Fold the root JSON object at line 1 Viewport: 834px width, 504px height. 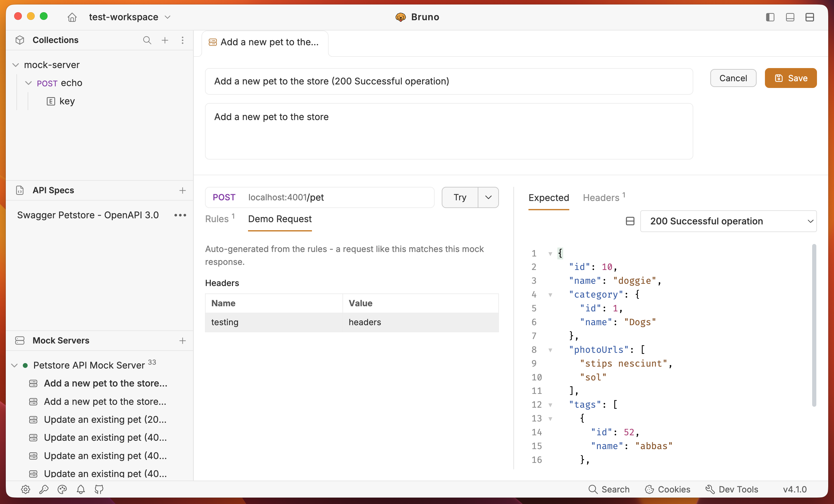tap(550, 254)
